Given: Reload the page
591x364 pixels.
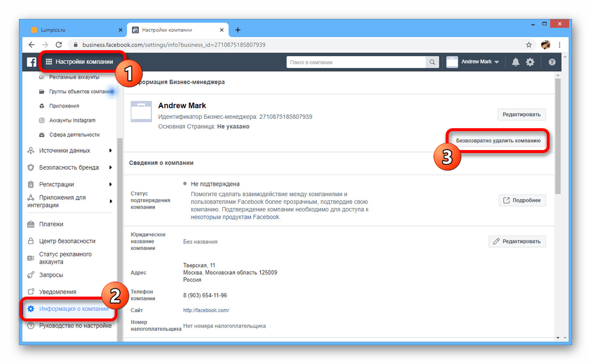Looking at the screenshot, I should tap(59, 45).
